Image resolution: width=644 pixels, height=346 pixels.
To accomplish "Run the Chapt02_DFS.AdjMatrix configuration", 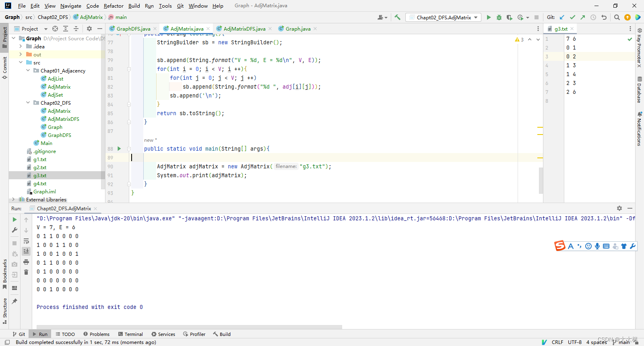I will click(x=489, y=17).
